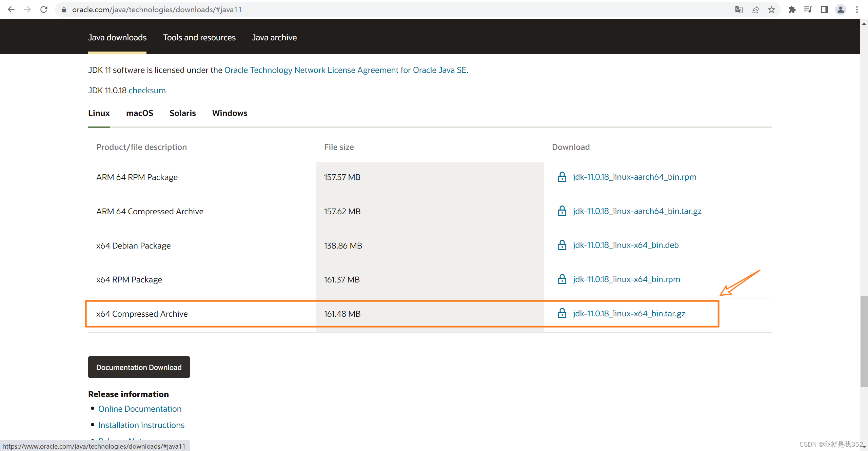This screenshot has height=451, width=868.
Task: Open the user profile avatar
Action: pyautogui.click(x=841, y=9)
